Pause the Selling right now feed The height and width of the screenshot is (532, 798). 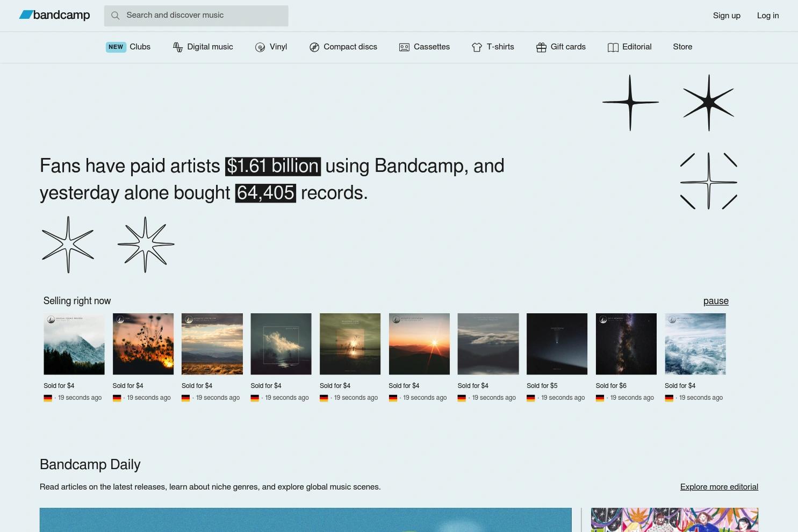(716, 301)
